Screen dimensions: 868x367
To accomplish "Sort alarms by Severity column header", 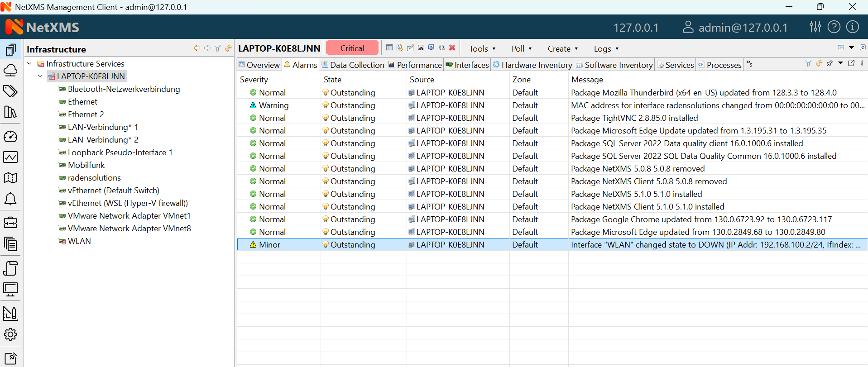I will click(x=254, y=80).
